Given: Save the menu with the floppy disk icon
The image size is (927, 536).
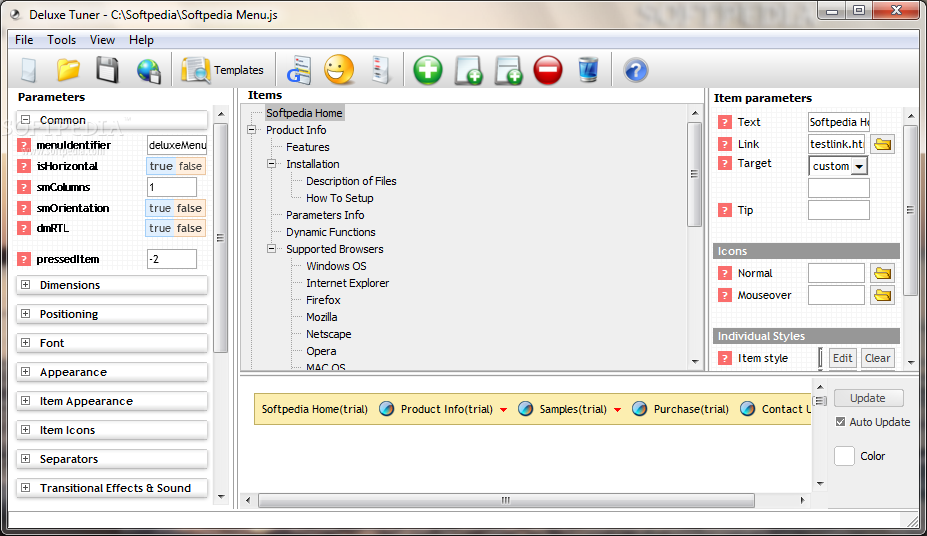Looking at the screenshot, I should [108, 70].
